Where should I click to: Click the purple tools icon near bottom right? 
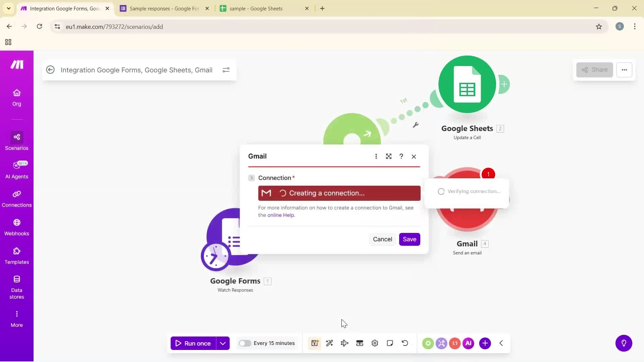click(x=442, y=343)
